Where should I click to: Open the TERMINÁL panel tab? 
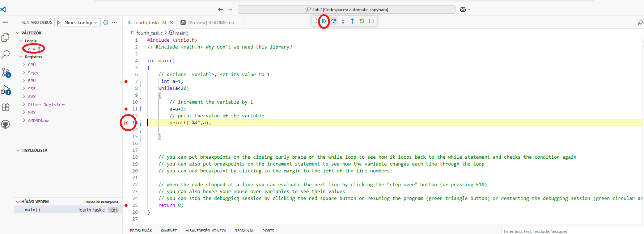(x=245, y=231)
